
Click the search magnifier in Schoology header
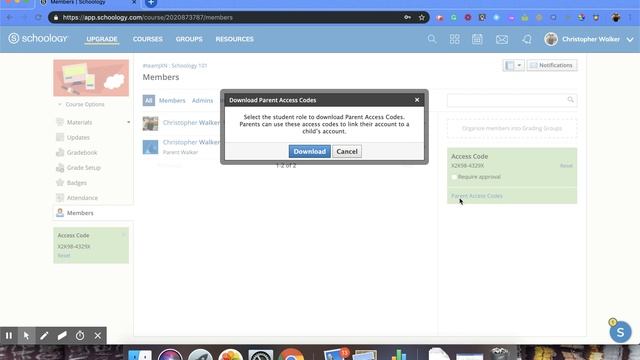432,39
